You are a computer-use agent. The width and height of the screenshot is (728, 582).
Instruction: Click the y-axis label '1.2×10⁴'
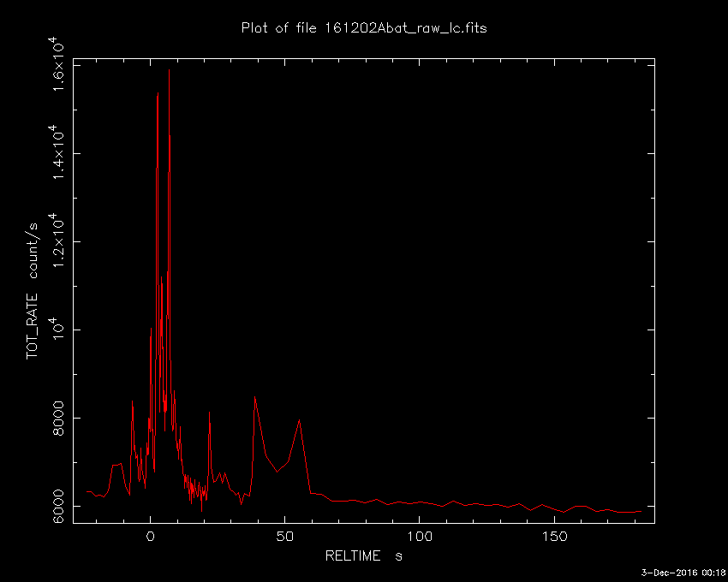click(x=57, y=241)
